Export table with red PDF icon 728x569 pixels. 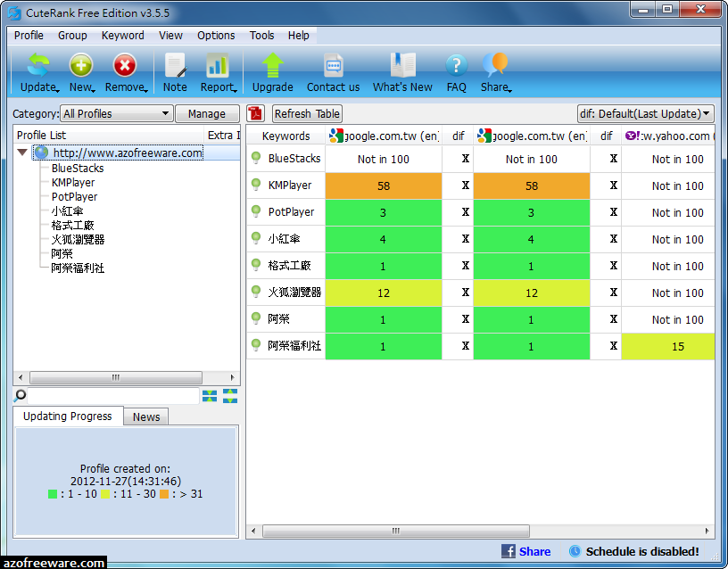255,113
